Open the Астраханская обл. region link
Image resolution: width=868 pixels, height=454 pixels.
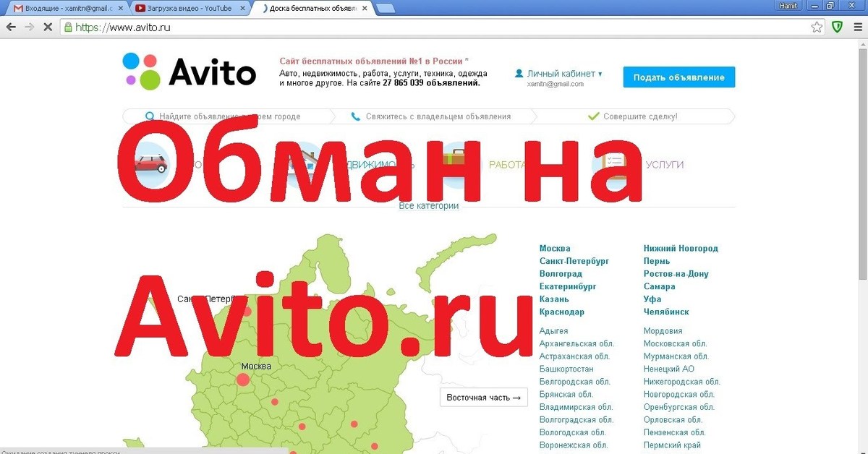pyautogui.click(x=575, y=356)
